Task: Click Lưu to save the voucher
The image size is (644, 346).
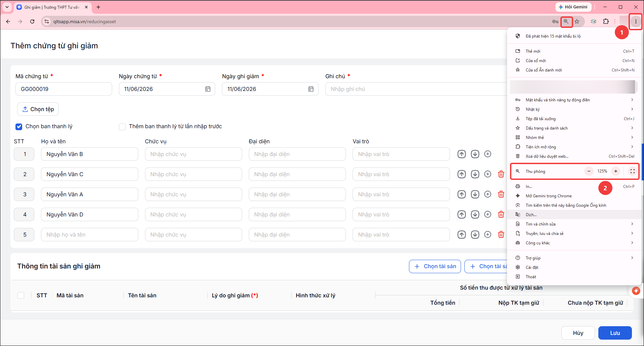Action: [x=615, y=333]
